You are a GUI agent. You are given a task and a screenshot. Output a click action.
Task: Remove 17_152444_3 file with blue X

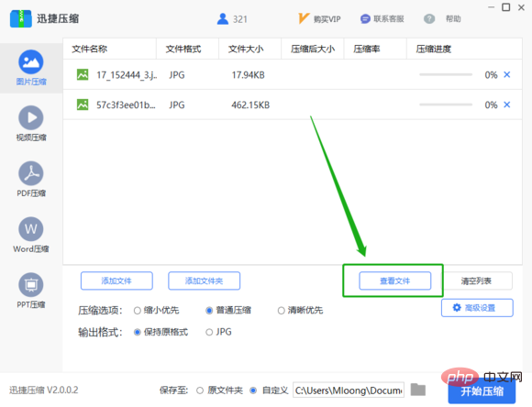click(507, 74)
